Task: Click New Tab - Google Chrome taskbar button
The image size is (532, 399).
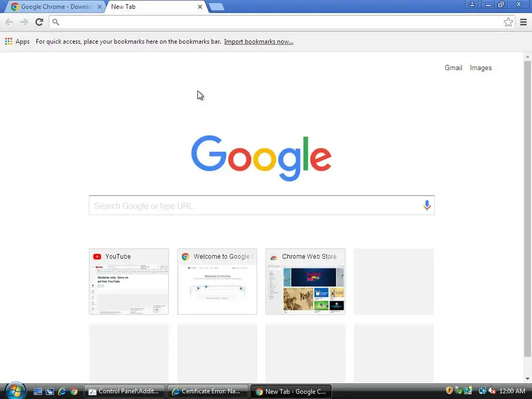Action: coord(291,392)
